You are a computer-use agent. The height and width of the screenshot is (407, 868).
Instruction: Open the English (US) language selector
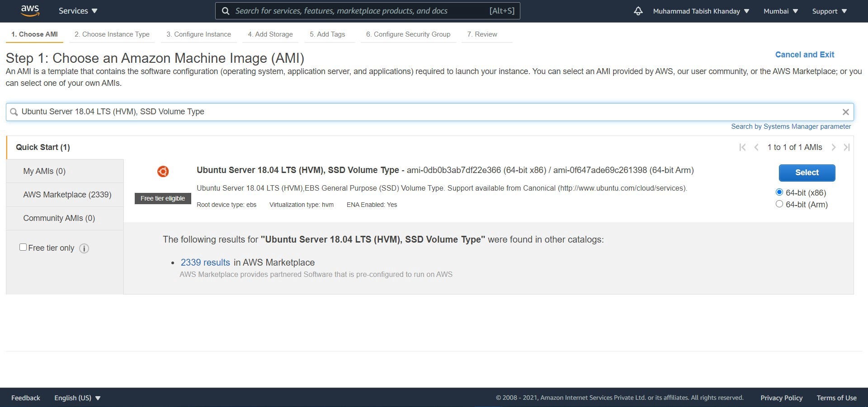pos(77,398)
